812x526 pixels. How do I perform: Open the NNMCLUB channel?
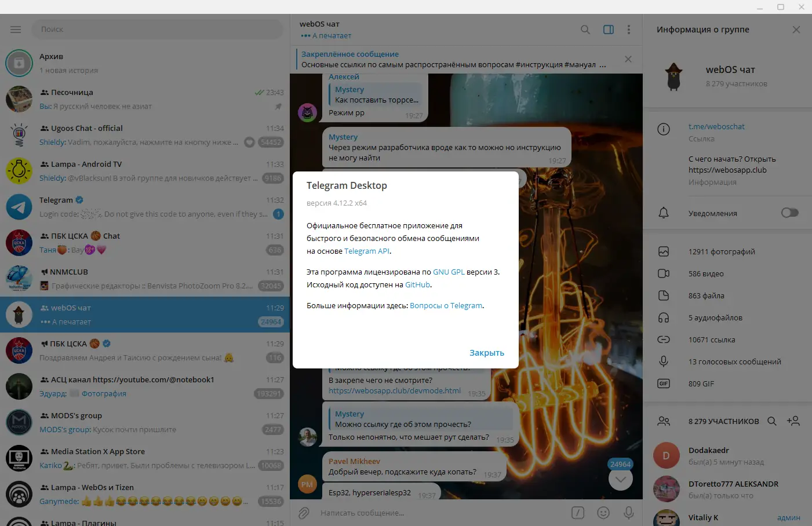[x=145, y=279]
